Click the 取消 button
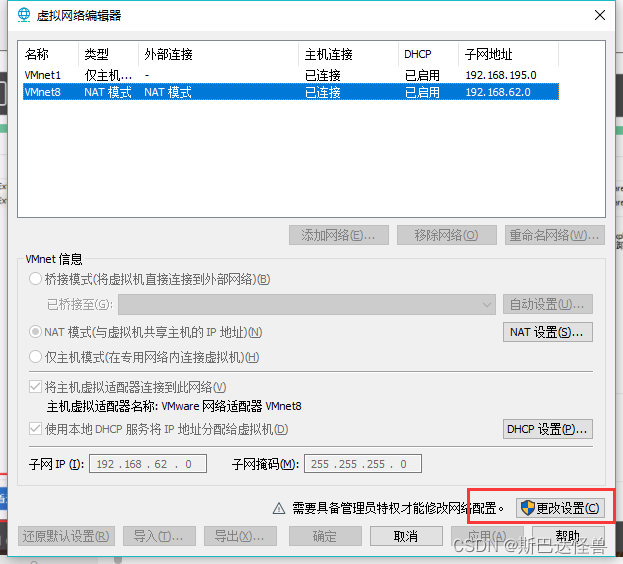The height and width of the screenshot is (564, 623). [406, 536]
